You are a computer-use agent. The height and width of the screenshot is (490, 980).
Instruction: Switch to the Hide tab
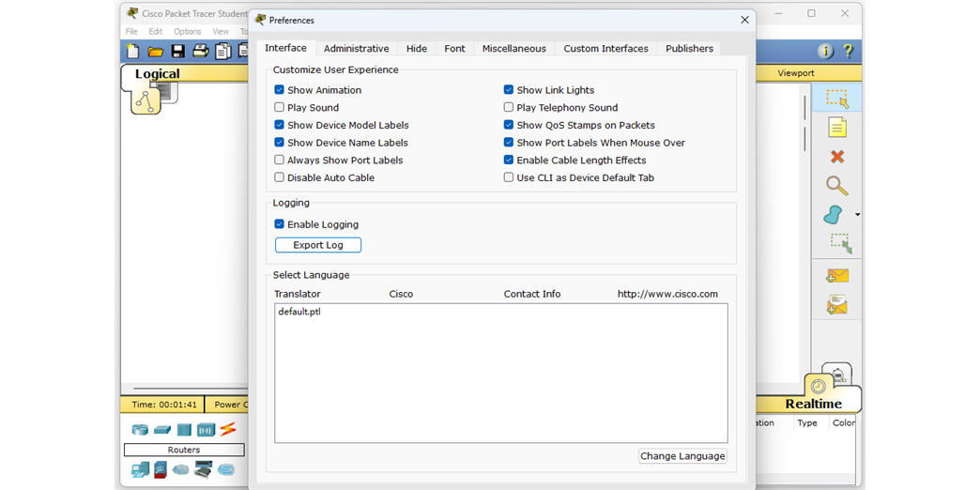(417, 49)
